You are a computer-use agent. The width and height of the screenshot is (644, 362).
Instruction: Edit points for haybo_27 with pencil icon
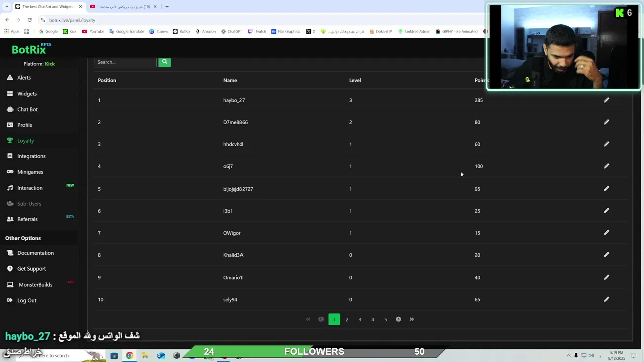[606, 100]
